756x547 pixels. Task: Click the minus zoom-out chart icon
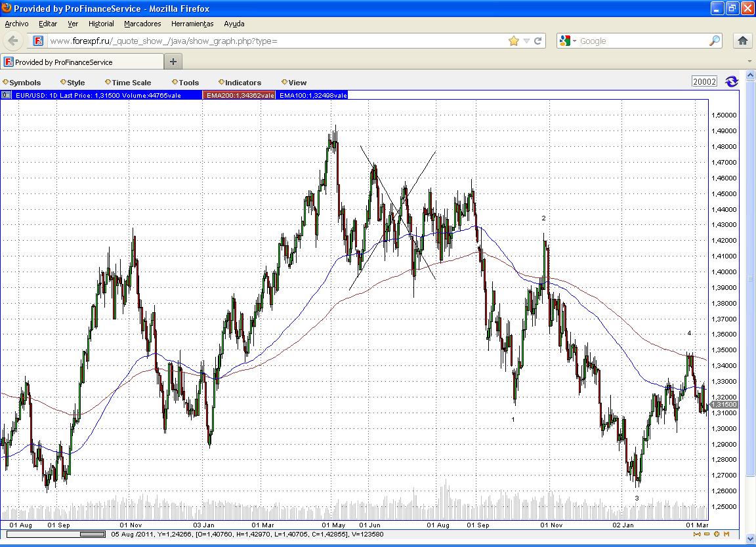pyautogui.click(x=707, y=534)
